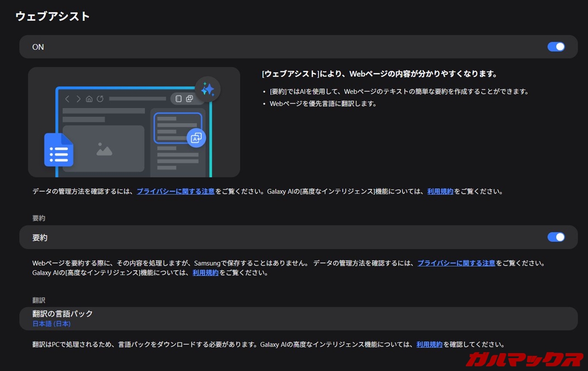This screenshot has width=588, height=371.
Task: Open 利用規約 link below the illustration
Action: click(x=440, y=191)
